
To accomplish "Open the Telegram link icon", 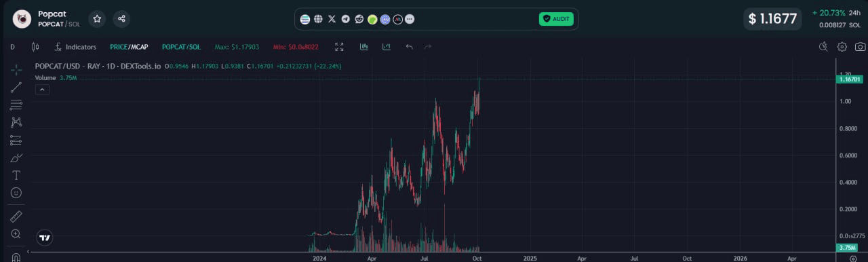I will coord(345,19).
